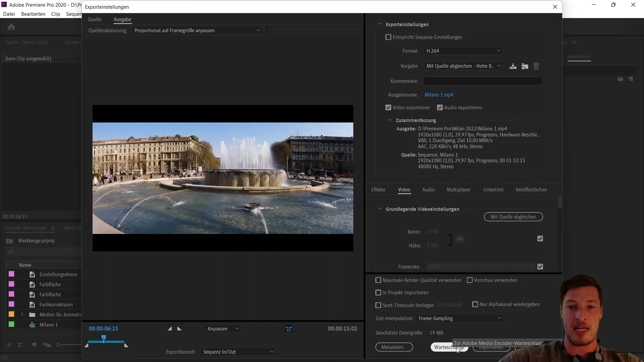Screen dimensions: 644x362
Task: Click the set Out point marker icon
Action: coord(179,328)
